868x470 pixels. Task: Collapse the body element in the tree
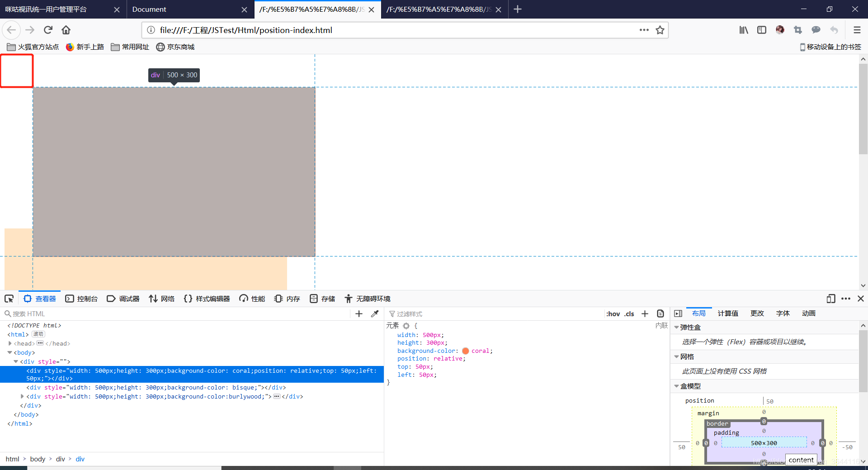(10, 352)
